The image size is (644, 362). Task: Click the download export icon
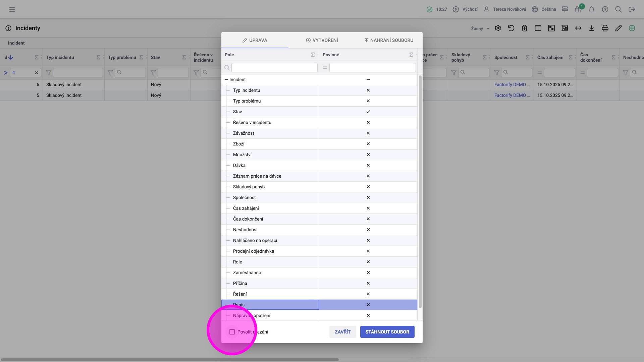click(592, 28)
